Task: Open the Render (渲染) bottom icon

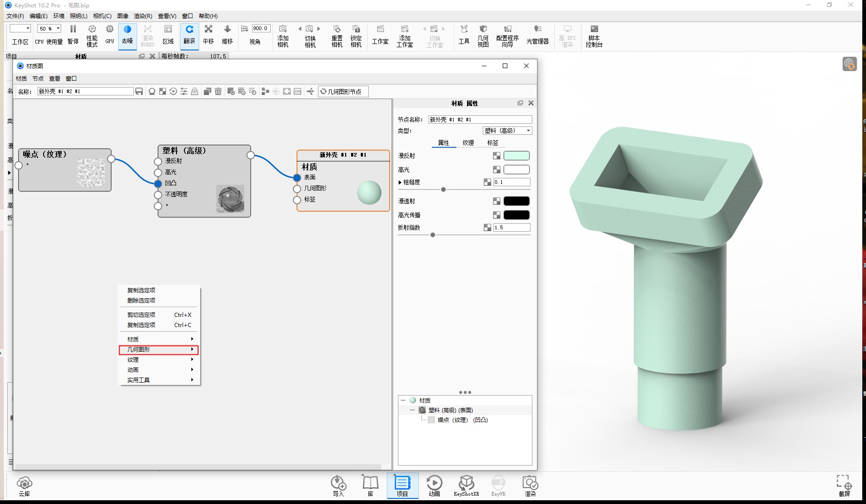Action: point(530,485)
